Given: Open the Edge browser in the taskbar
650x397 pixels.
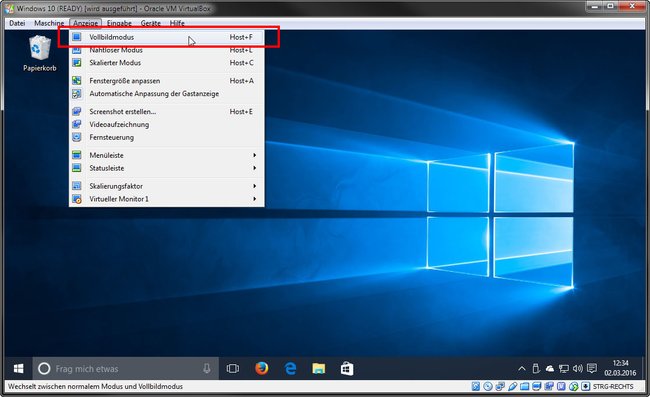Looking at the screenshot, I should 290,368.
